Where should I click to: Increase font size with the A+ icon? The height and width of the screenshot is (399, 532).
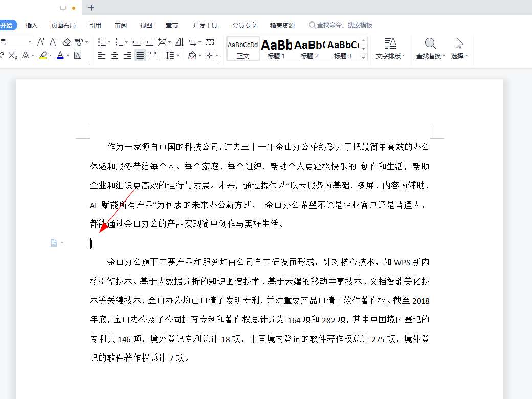41,42
